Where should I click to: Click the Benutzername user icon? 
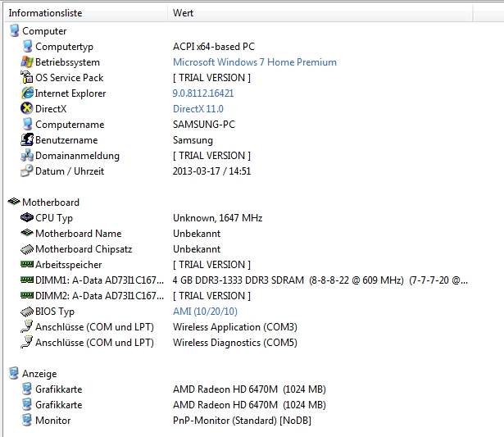pyautogui.click(x=27, y=139)
